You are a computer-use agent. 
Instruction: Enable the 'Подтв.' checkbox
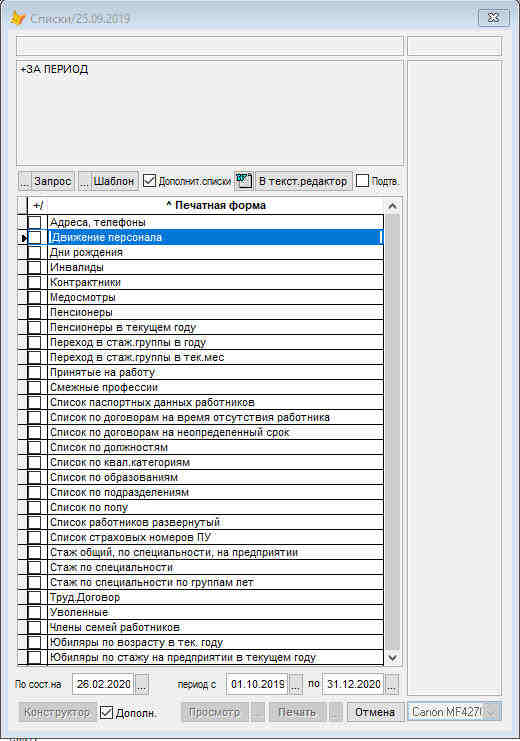pyautogui.click(x=362, y=181)
